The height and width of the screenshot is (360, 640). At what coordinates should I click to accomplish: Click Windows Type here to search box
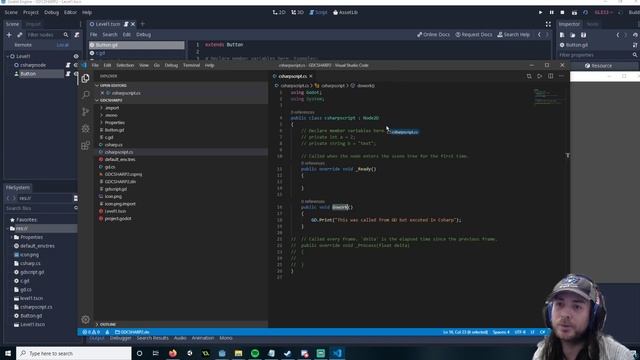[x=74, y=353]
